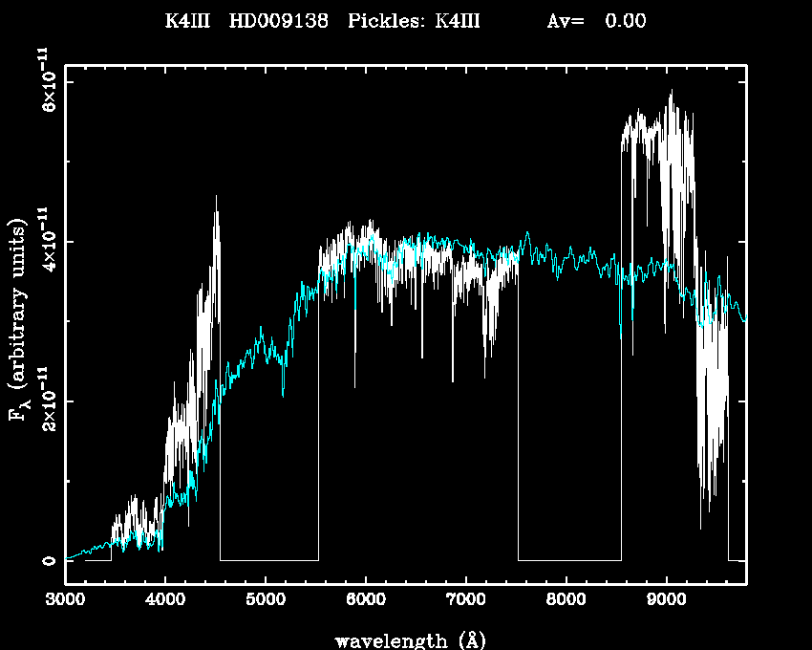Click the 4000 tick label on x-axis
This screenshot has width=812, height=650.
pos(165,600)
